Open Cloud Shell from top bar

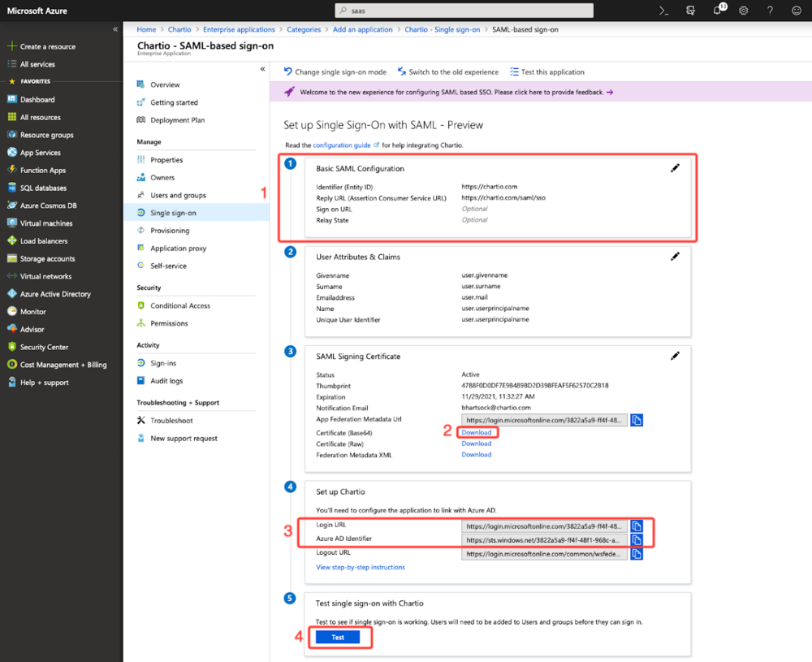tap(663, 11)
